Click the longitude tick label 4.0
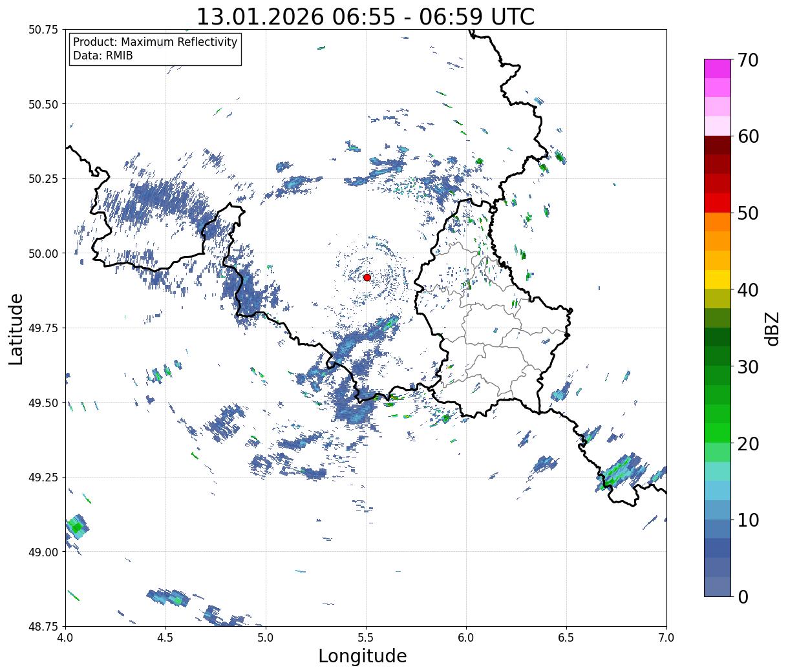The image size is (788, 672). coord(65,638)
